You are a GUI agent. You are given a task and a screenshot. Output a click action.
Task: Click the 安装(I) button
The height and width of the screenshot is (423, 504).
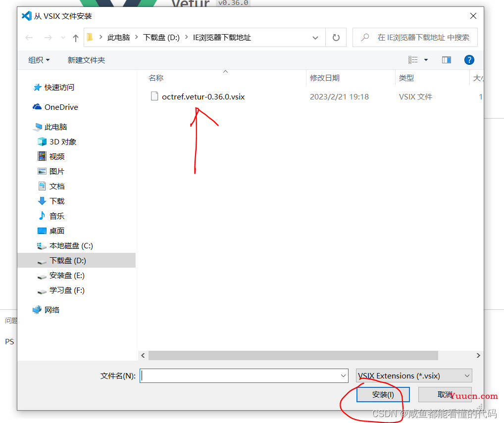(383, 394)
